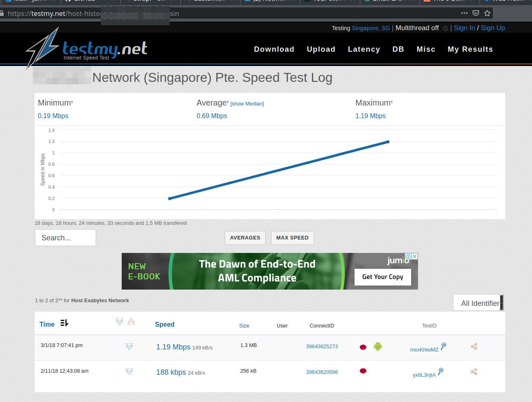Toggle Multithread power icon

tap(445, 29)
